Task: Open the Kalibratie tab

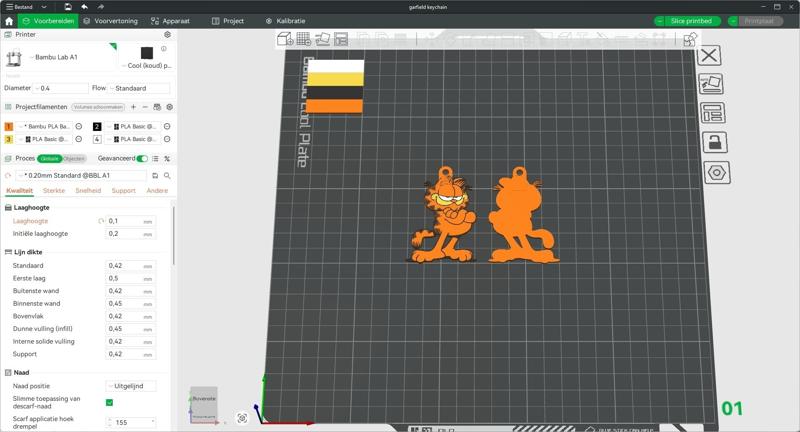Action: click(x=285, y=21)
